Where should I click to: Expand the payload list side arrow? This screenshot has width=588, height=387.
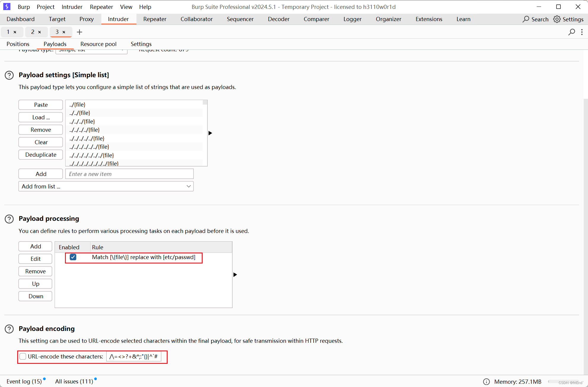pyautogui.click(x=210, y=133)
